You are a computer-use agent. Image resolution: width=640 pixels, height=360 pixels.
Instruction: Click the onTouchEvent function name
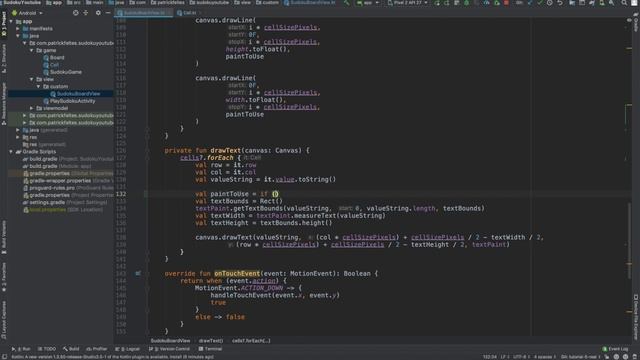click(237, 273)
